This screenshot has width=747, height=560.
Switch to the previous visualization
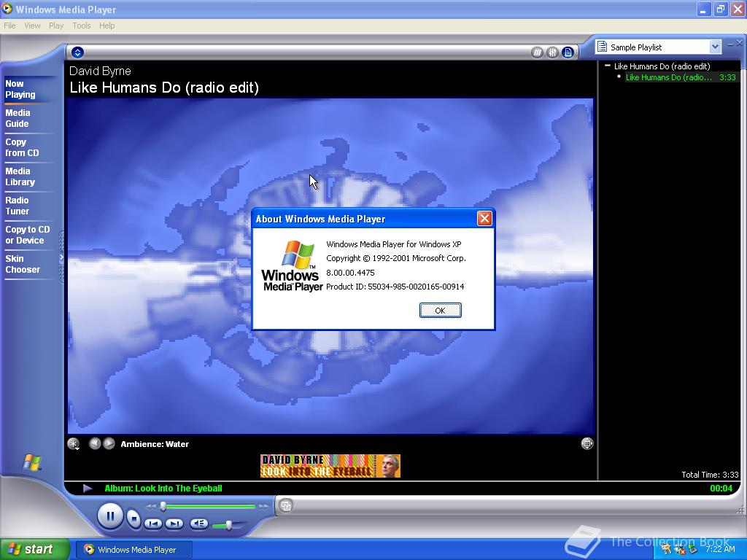point(95,443)
